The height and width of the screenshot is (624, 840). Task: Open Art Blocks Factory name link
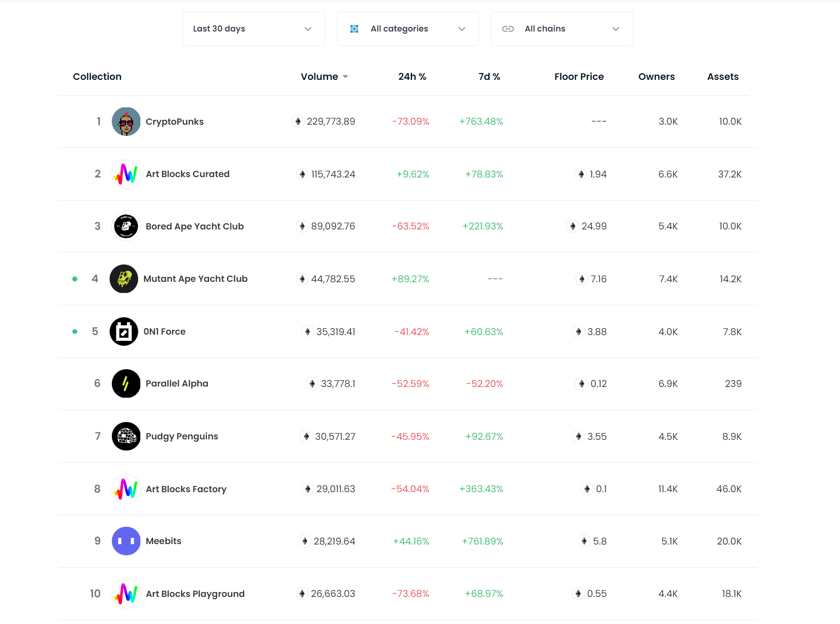tap(186, 489)
